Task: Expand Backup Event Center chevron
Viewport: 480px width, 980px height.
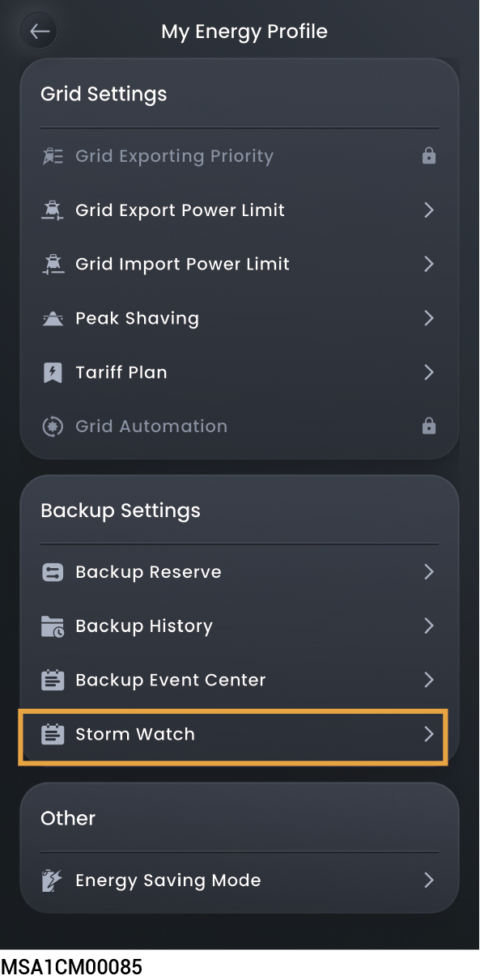Action: (x=429, y=681)
